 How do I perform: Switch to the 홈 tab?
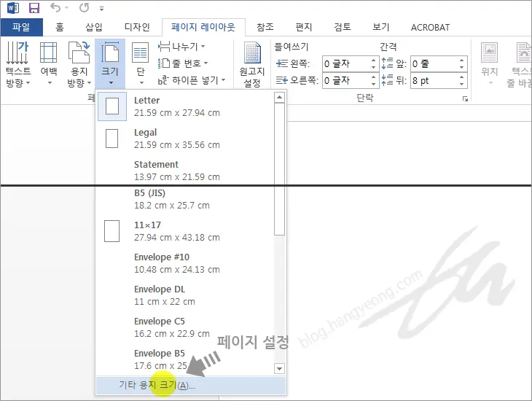coord(60,27)
